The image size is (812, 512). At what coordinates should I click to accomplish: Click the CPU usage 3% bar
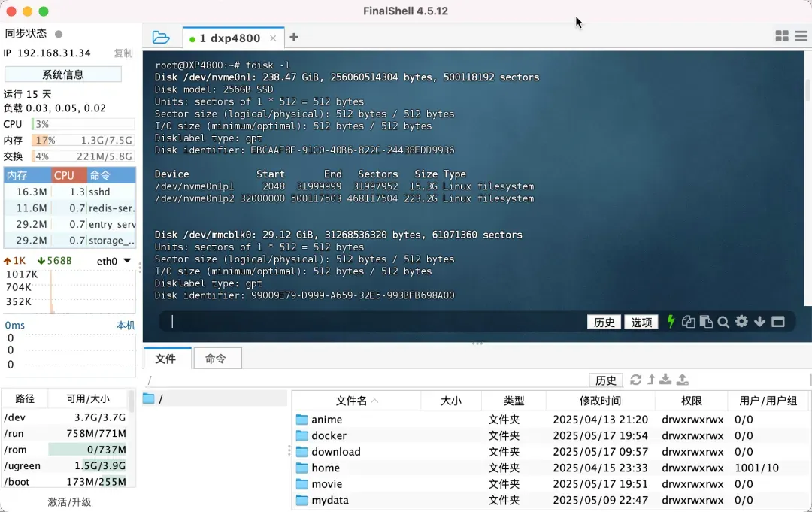tap(83, 124)
